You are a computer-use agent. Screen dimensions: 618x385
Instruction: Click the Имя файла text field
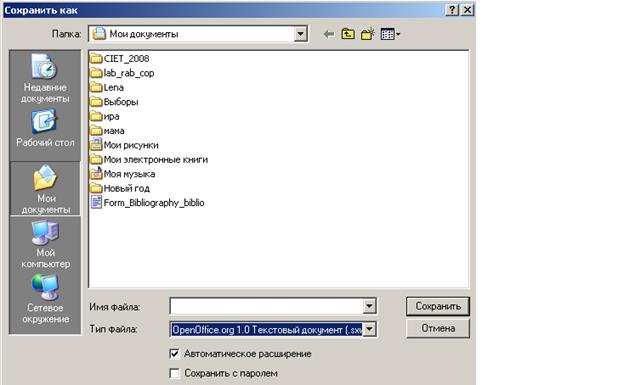click(x=267, y=306)
